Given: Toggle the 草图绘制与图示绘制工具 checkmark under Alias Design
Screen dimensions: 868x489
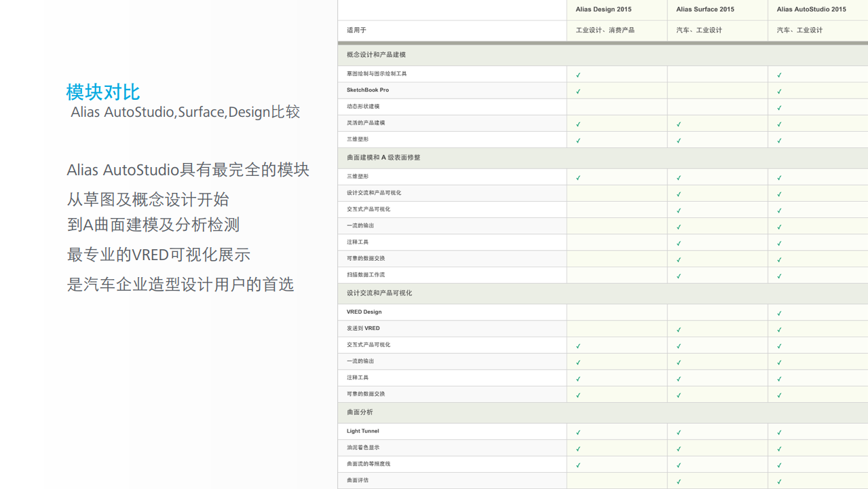Looking at the screenshot, I should click(578, 75).
